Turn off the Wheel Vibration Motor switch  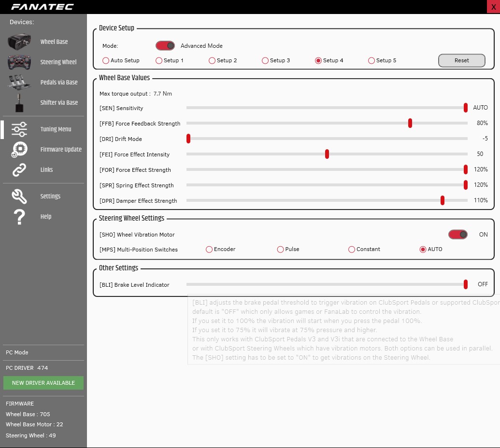(458, 235)
